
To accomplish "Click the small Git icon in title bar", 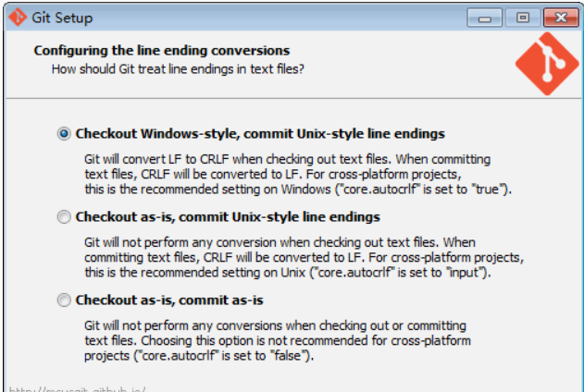I will click(x=16, y=17).
